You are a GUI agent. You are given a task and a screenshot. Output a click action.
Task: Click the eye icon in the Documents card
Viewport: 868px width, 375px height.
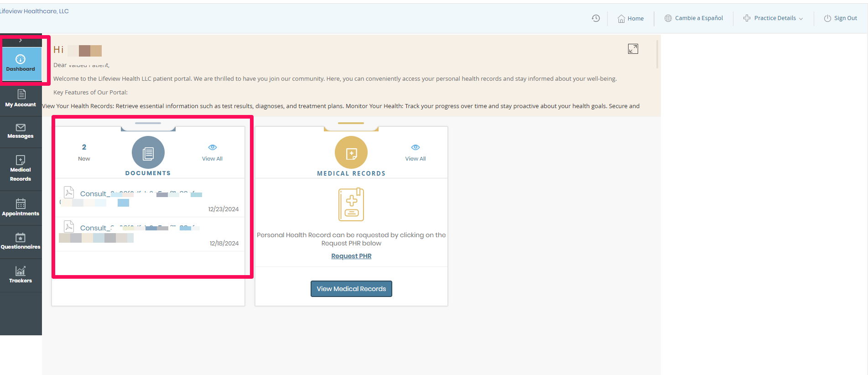point(213,147)
